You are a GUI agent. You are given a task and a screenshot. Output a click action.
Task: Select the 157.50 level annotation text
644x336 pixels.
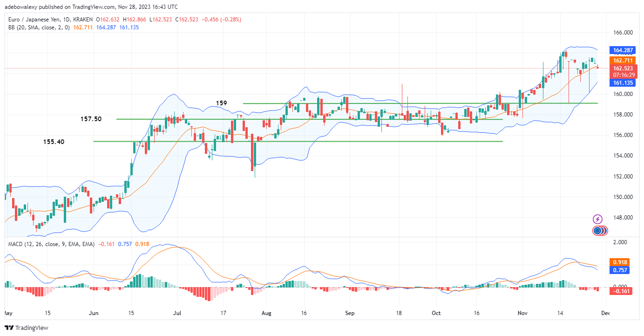tap(91, 119)
